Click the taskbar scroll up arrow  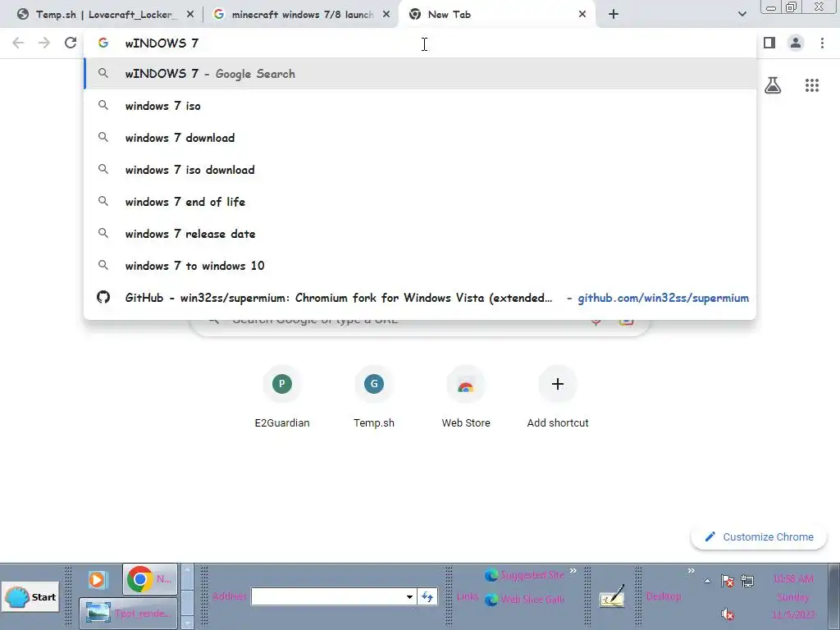pyautogui.click(x=187, y=570)
